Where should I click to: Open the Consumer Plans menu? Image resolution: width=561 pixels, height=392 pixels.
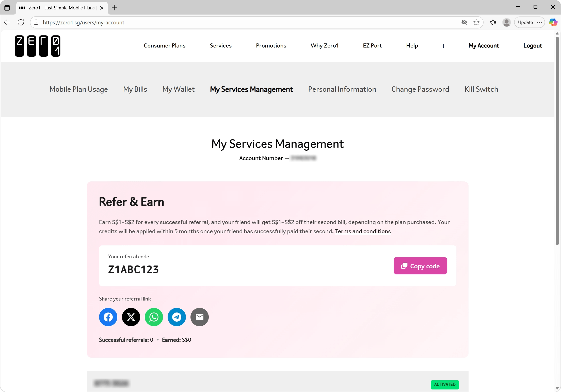[x=164, y=45]
